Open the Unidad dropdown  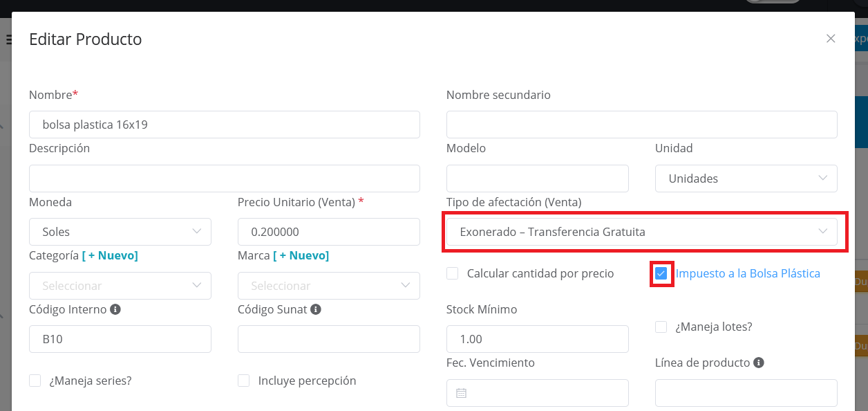tap(746, 179)
